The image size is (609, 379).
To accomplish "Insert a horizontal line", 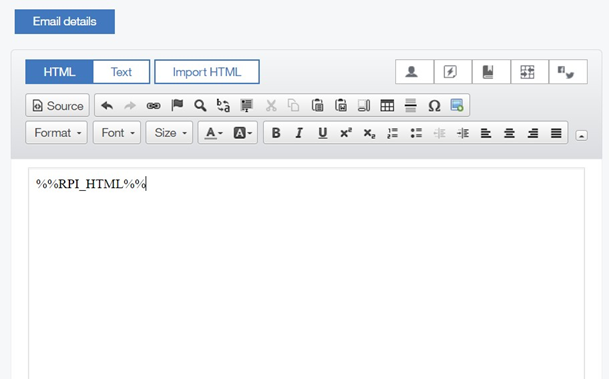I will (411, 105).
